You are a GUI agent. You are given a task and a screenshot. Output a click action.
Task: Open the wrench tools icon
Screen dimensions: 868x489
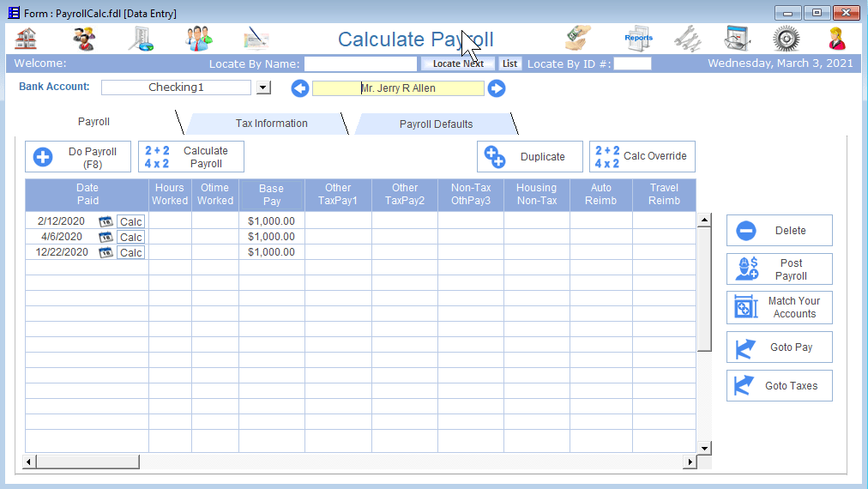click(x=688, y=39)
